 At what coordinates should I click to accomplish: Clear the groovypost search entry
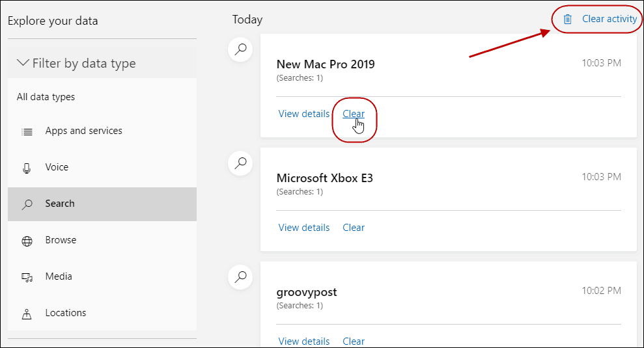[353, 341]
